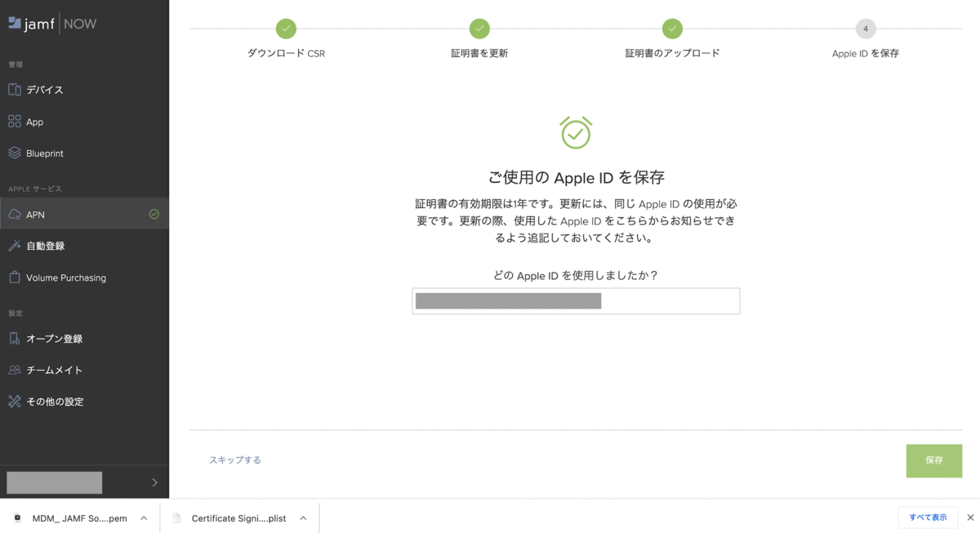The width and height of the screenshot is (980, 533).
Task: Open オープン登録 settings
Action: point(84,338)
